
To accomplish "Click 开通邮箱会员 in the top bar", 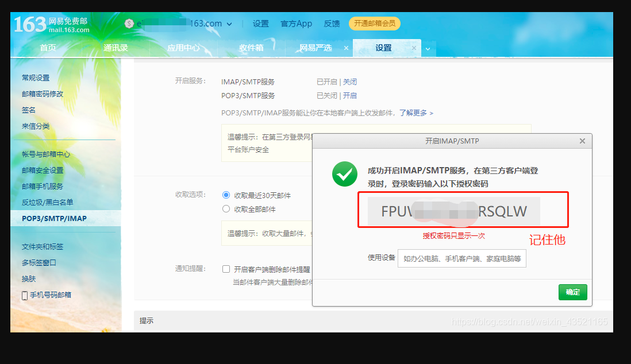I will pyautogui.click(x=374, y=24).
